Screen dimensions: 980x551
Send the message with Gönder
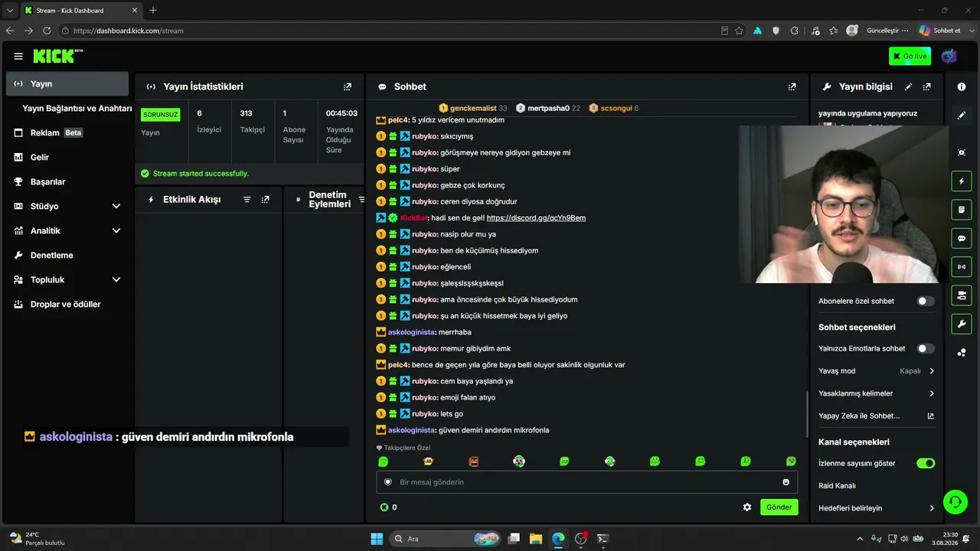[779, 507]
